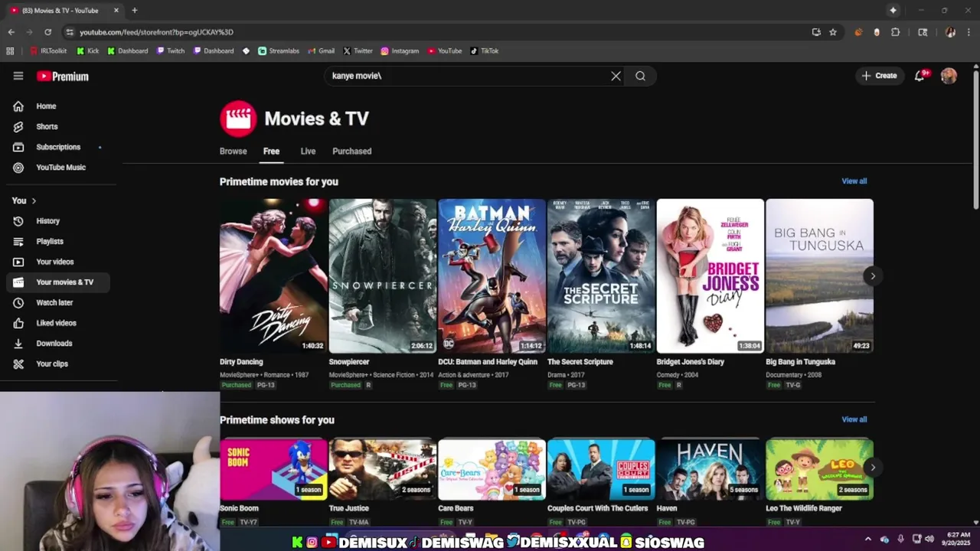Switch to the Live tab
Viewport: 980px width, 551px height.
click(308, 152)
